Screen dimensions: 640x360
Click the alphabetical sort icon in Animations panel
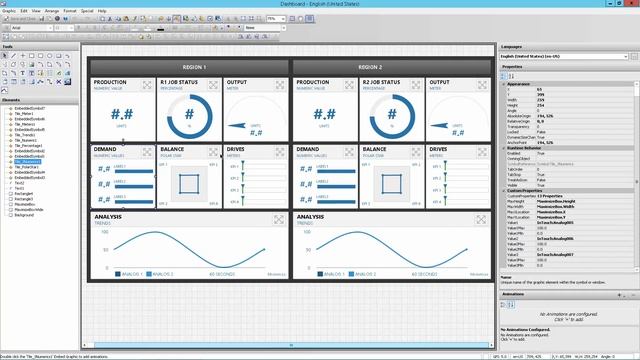511,304
